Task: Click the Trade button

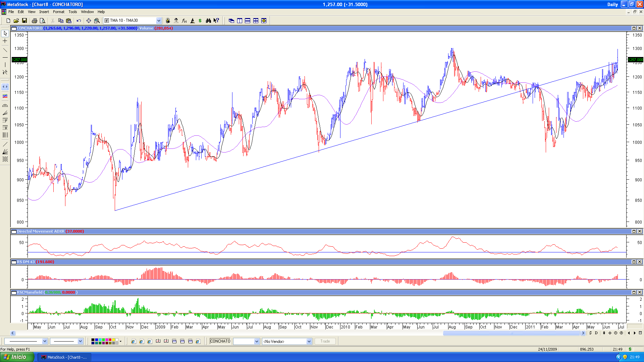Action: pos(325,341)
